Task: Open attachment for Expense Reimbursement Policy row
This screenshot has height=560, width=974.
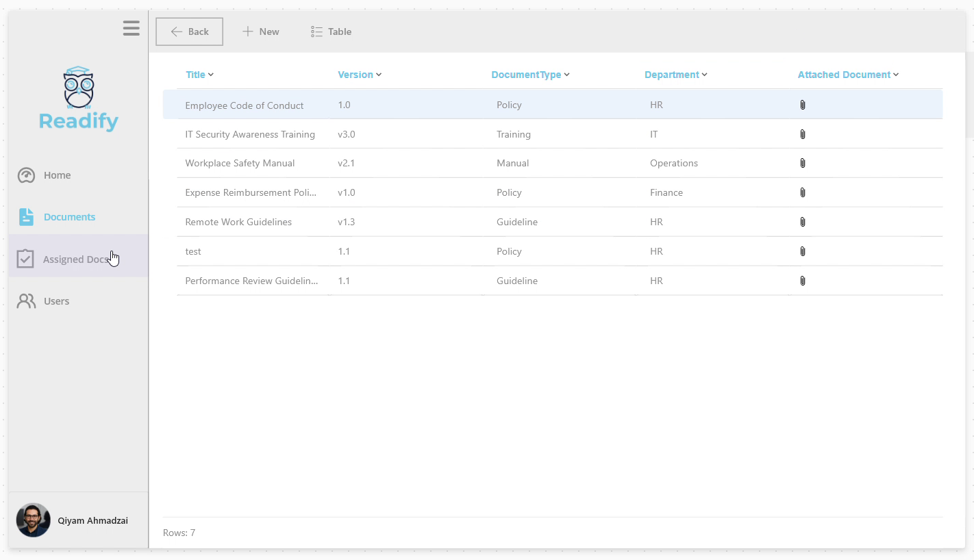Action: click(803, 192)
